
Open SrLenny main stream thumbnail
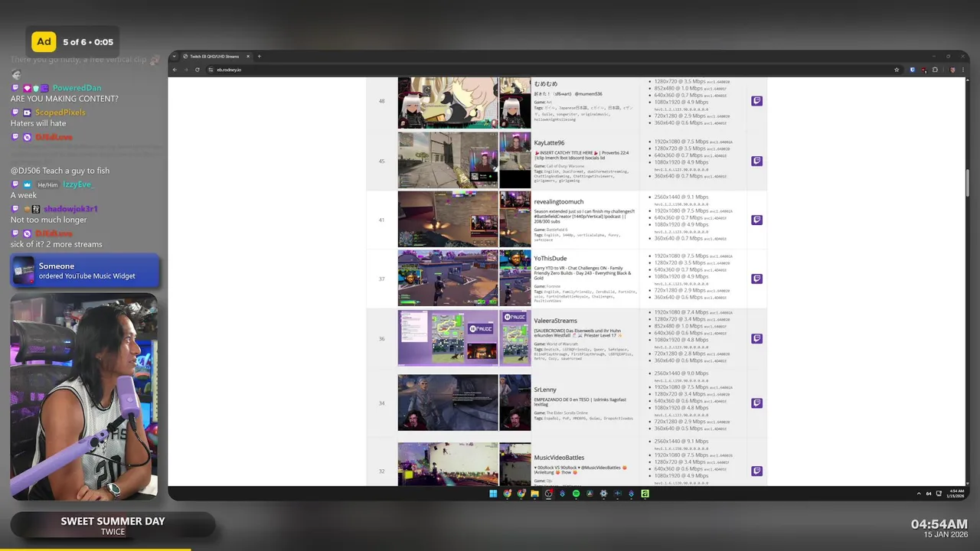click(x=448, y=403)
